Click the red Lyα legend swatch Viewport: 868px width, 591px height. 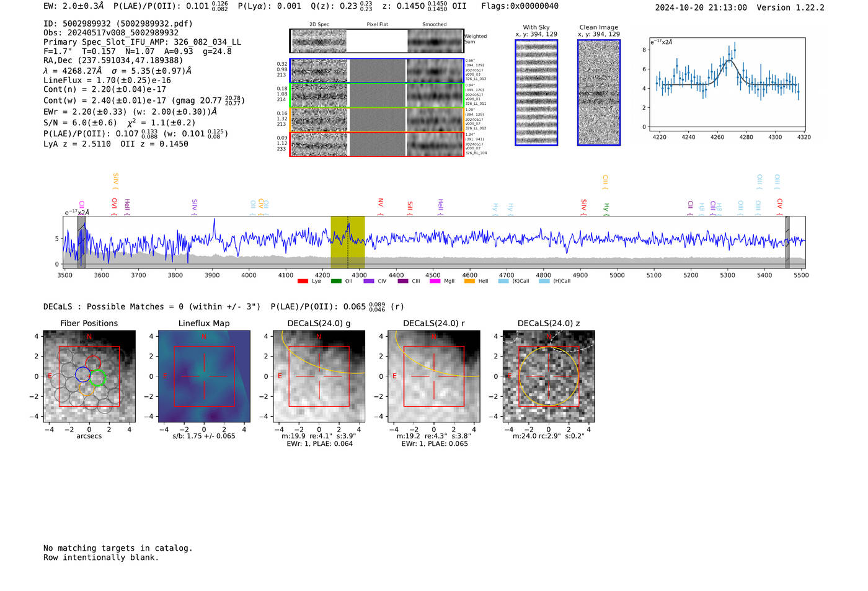(303, 281)
